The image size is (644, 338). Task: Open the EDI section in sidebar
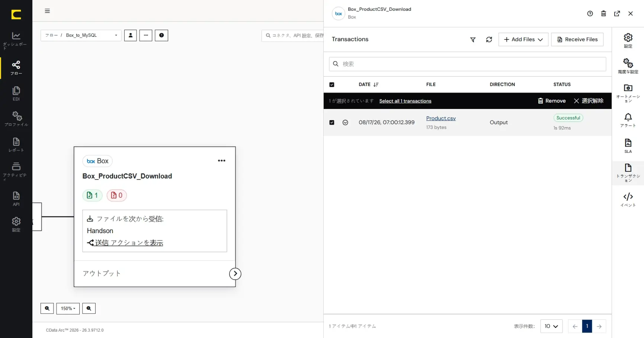click(x=16, y=94)
